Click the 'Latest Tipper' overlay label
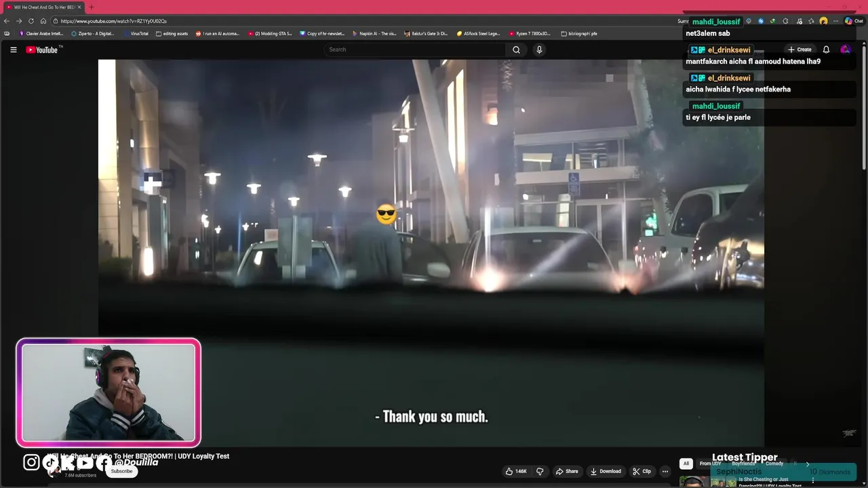The image size is (868, 488). point(745,457)
